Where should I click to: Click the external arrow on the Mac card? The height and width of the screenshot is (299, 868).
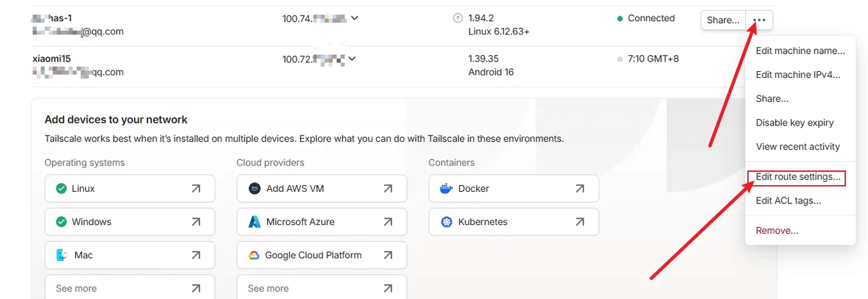(x=196, y=255)
